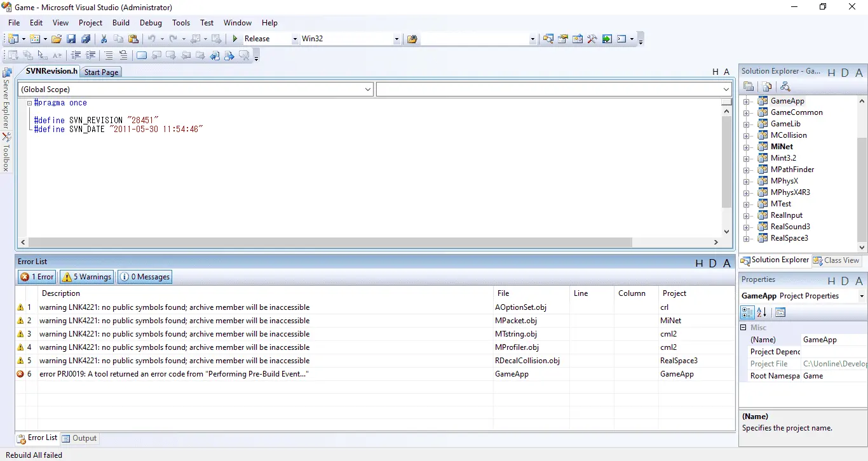Click the Cut scissors icon
Viewport: 868px width, 461px height.
click(x=104, y=39)
